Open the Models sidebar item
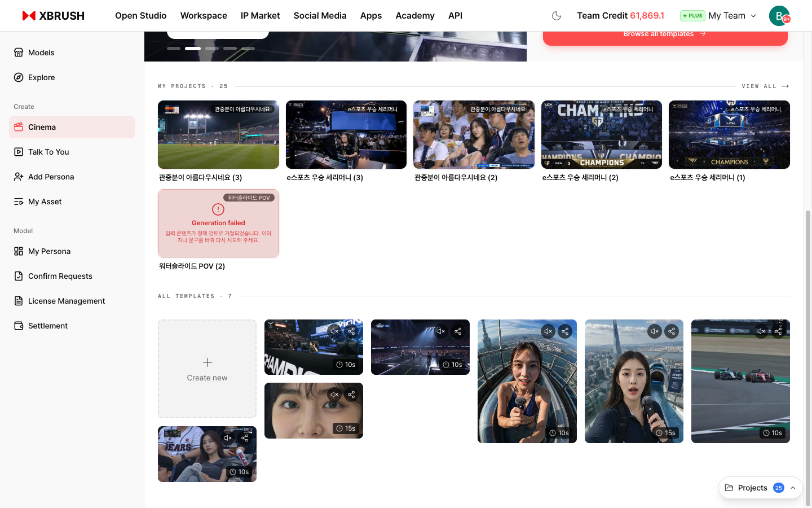Image resolution: width=812 pixels, height=508 pixels. [x=72, y=52]
